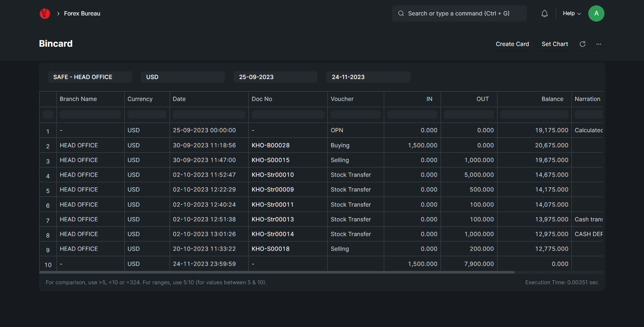Open document KHO-B00028

coord(271,145)
